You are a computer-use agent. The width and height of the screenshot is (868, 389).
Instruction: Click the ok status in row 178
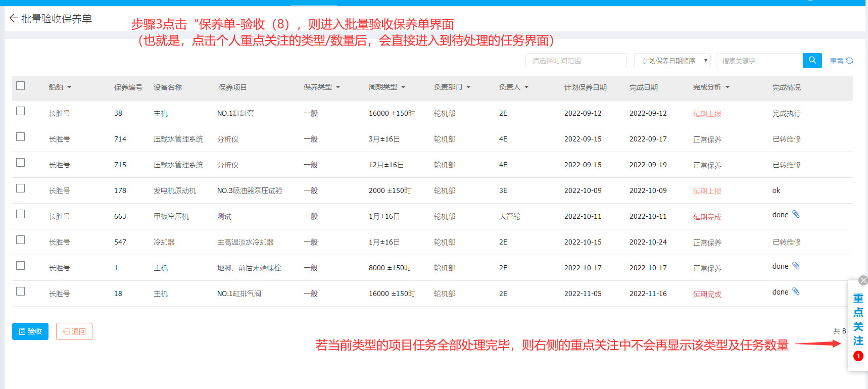pos(776,191)
